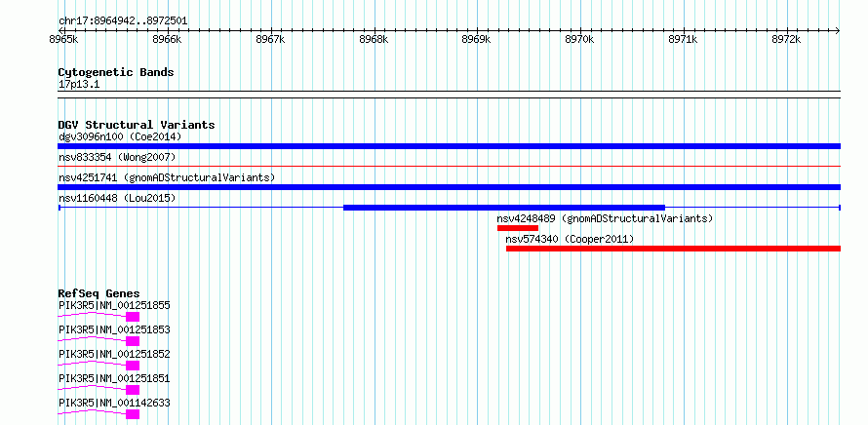
Task: Open the dgv3096n100 (Coe2014) variant label
Action: tap(120, 136)
